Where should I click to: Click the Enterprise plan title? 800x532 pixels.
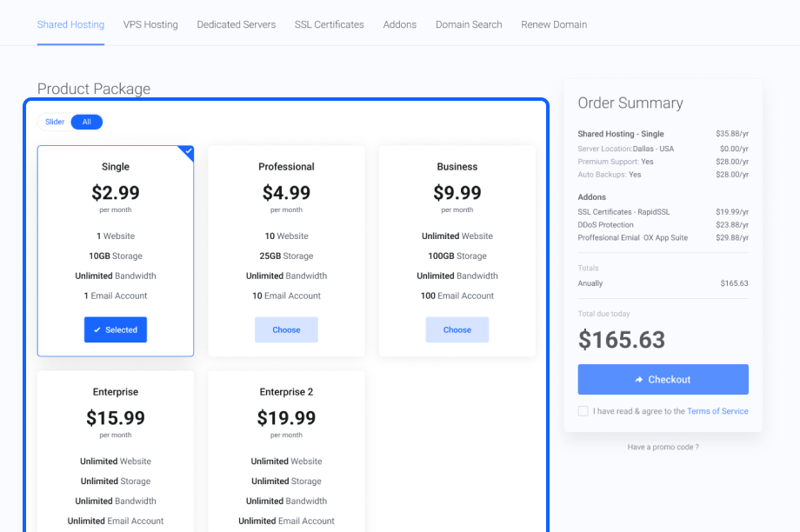116,392
